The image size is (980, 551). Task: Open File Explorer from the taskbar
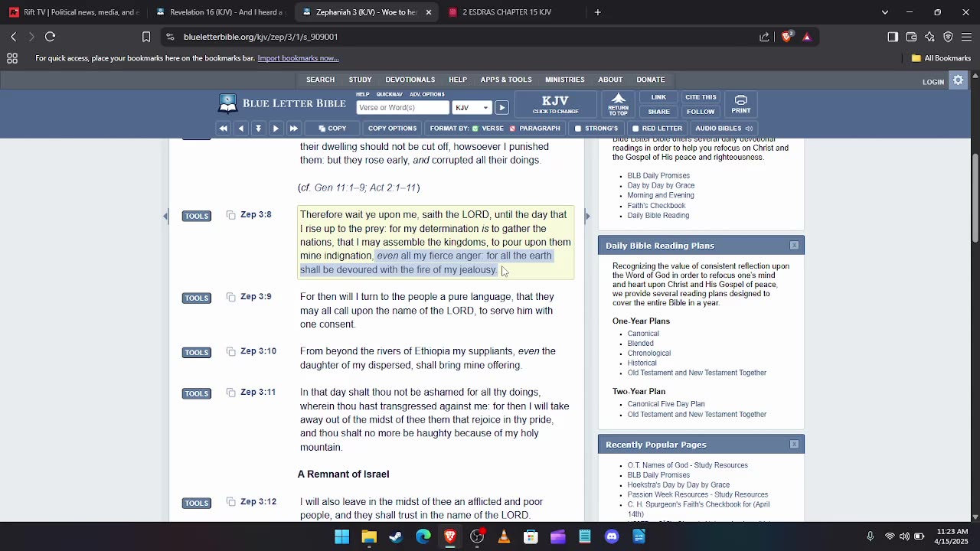369,536
